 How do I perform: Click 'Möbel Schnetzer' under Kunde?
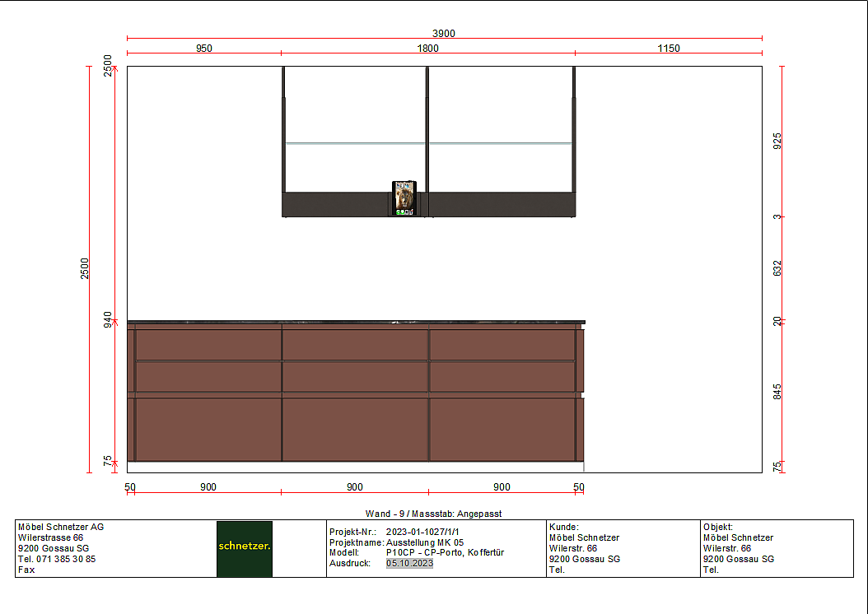point(584,537)
